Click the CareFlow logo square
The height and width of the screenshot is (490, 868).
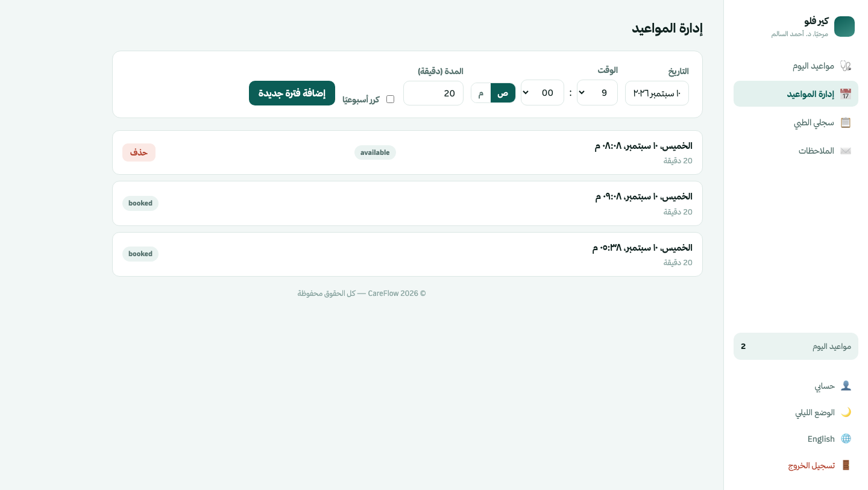tap(844, 27)
